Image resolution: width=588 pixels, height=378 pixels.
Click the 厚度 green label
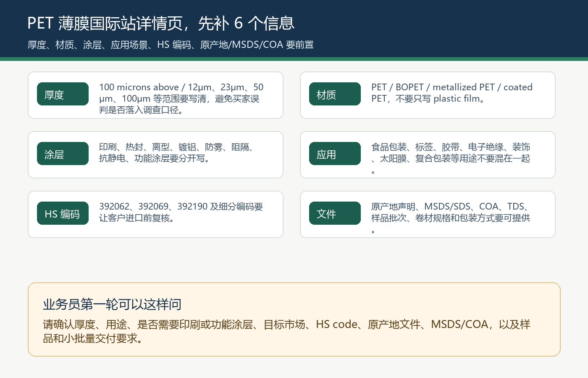pos(63,94)
